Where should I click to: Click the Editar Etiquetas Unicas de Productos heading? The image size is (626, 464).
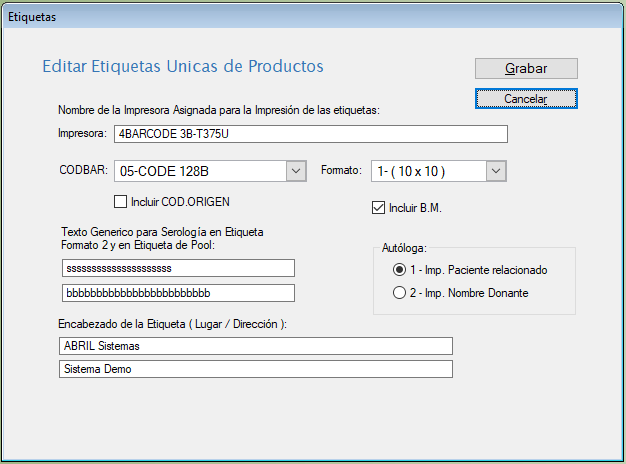point(183,66)
